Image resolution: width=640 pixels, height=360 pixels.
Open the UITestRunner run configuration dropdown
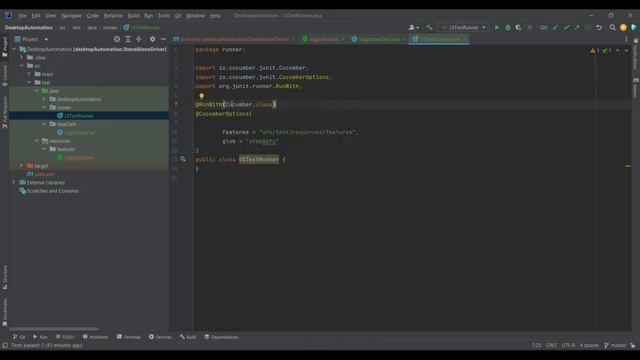pos(464,28)
